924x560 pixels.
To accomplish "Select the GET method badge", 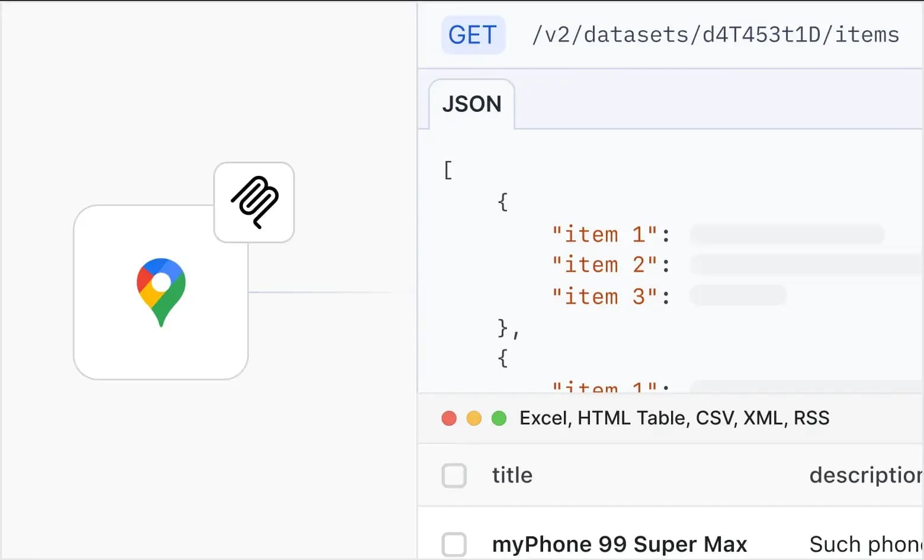I will (x=473, y=35).
